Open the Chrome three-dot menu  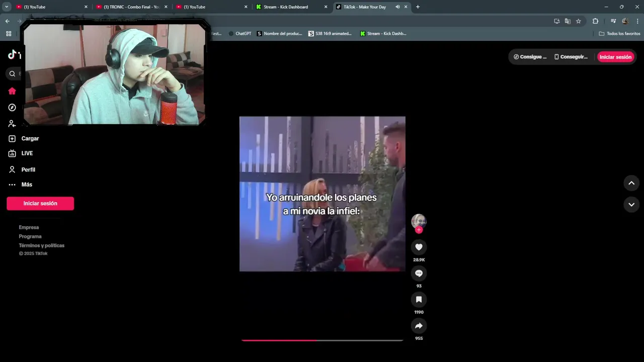coord(637,21)
